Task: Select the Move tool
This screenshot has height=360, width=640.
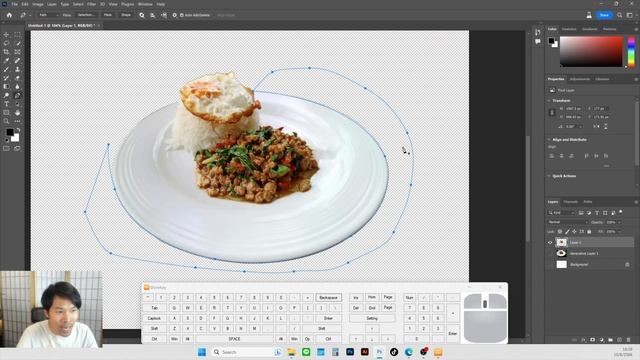Action: (x=6, y=35)
